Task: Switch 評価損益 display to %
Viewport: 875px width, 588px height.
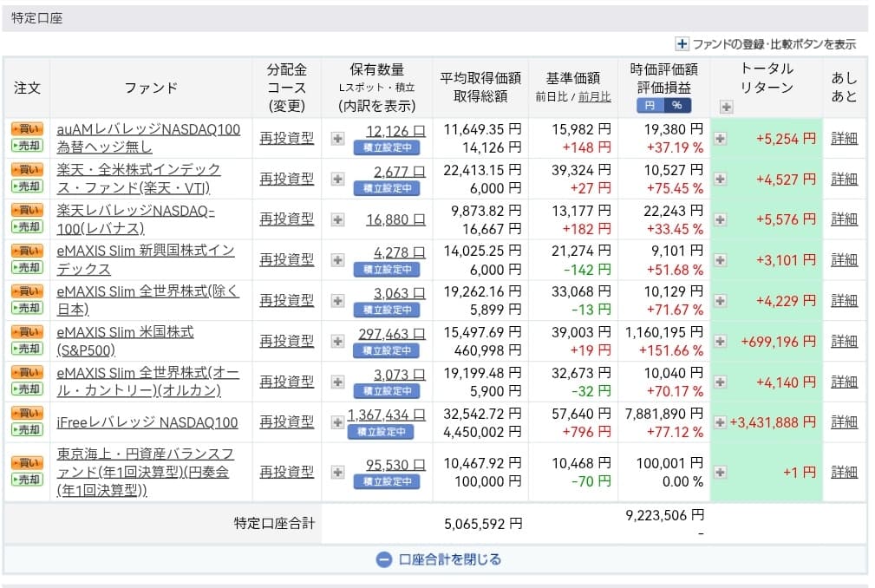Action: coord(676,105)
